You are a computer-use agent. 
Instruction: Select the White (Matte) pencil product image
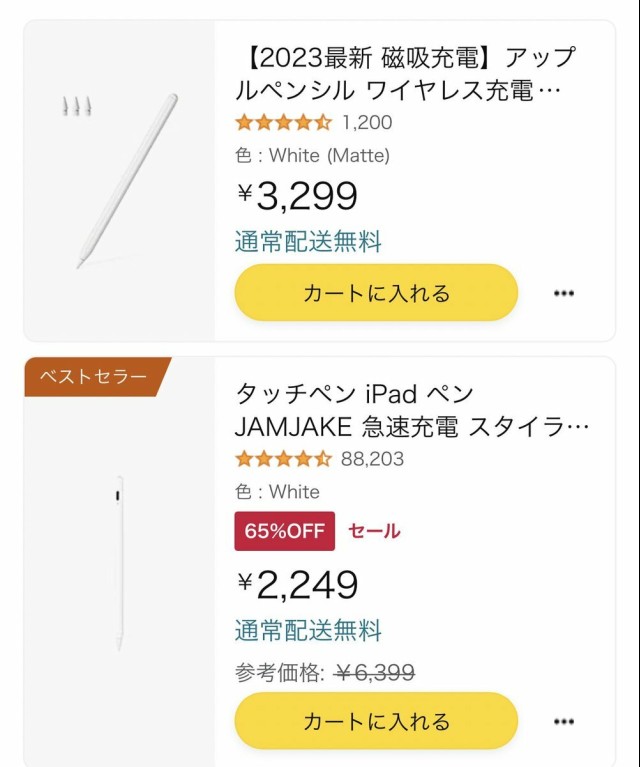(x=120, y=180)
